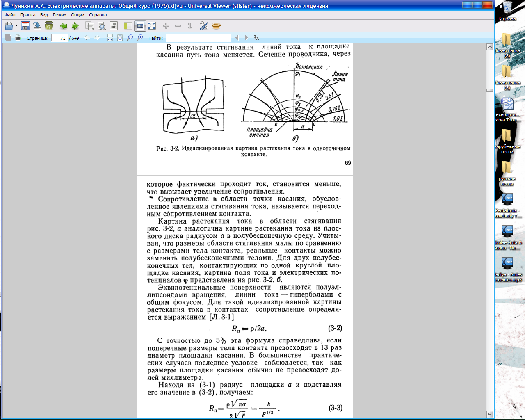Expand the open file dropdown arrow
Viewport: 525px width, 420px height.
(16, 26)
